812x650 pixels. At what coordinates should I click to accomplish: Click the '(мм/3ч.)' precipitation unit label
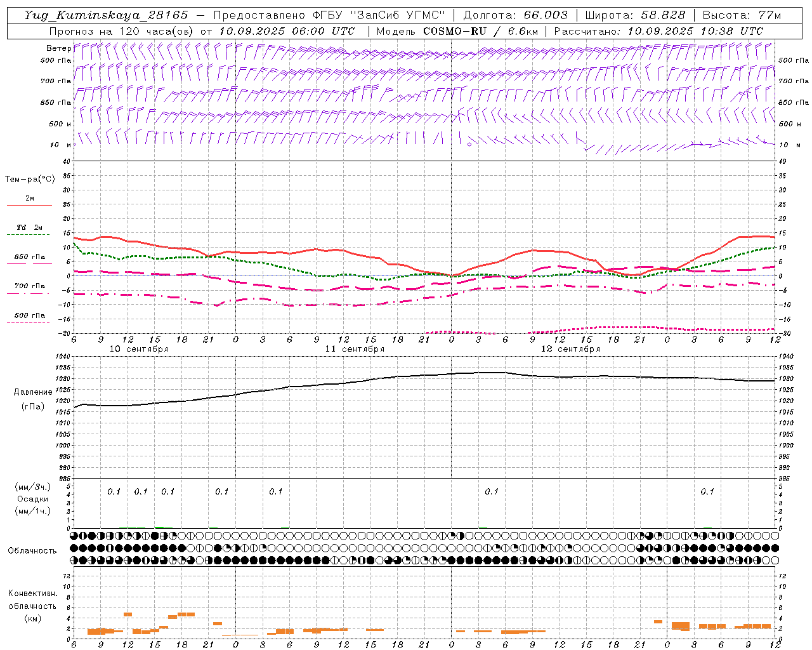click(32, 487)
